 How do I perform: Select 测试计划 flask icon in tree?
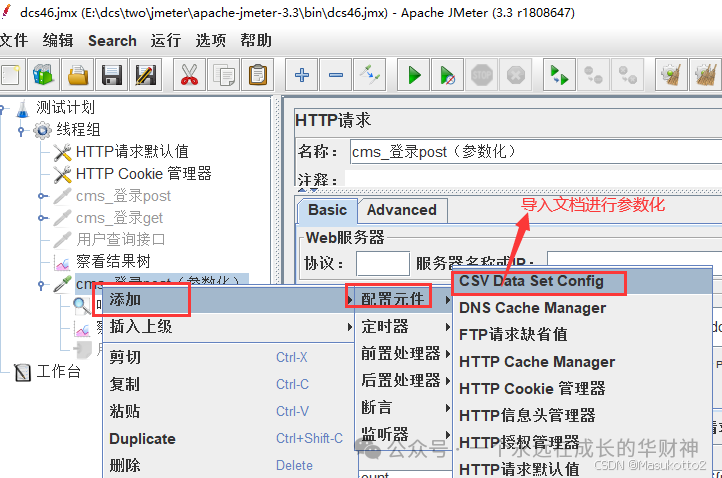coord(22,108)
